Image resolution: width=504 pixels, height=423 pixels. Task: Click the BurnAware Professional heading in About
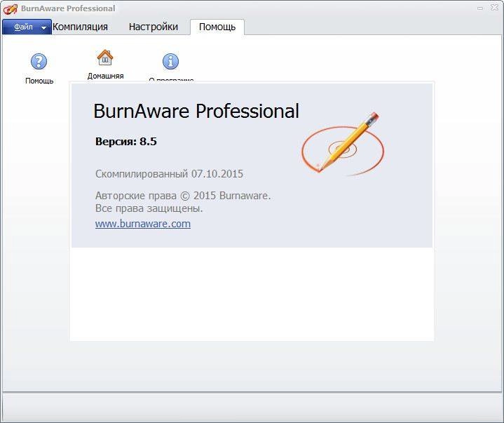coord(196,111)
